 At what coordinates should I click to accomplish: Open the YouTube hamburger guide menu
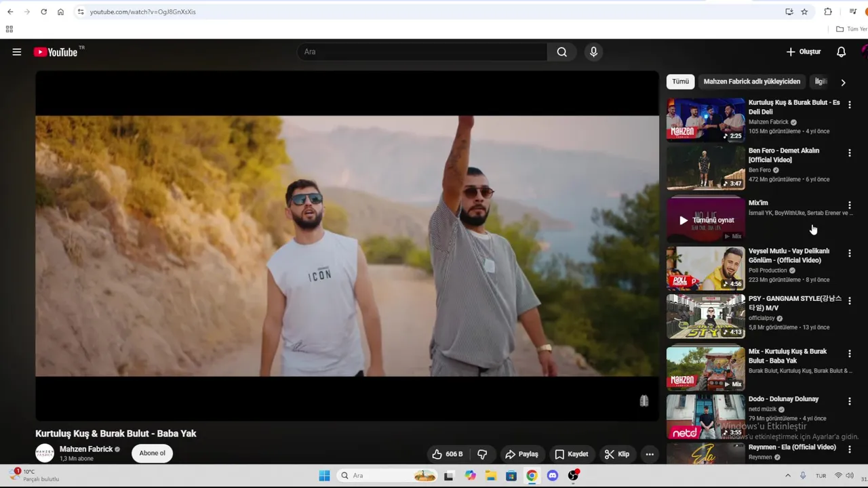click(17, 52)
